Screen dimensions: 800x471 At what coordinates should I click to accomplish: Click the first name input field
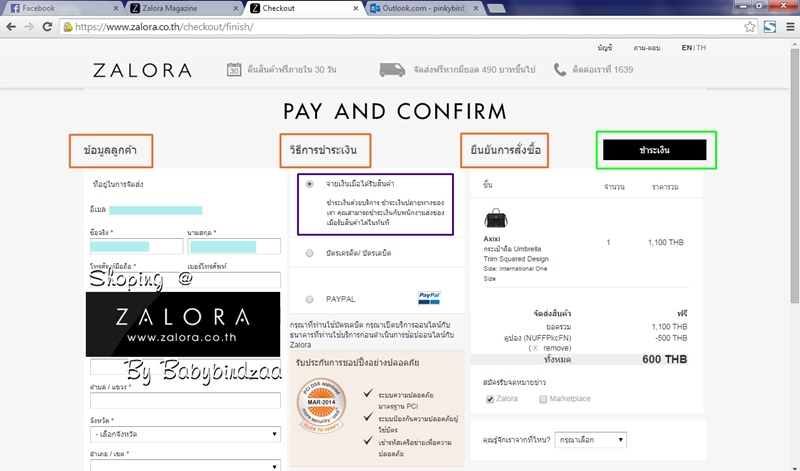tap(136, 246)
